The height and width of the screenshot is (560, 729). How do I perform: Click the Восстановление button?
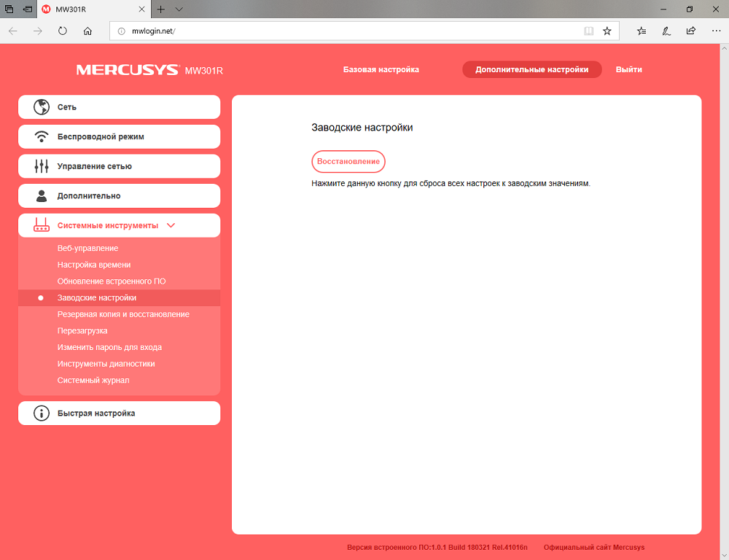click(348, 161)
